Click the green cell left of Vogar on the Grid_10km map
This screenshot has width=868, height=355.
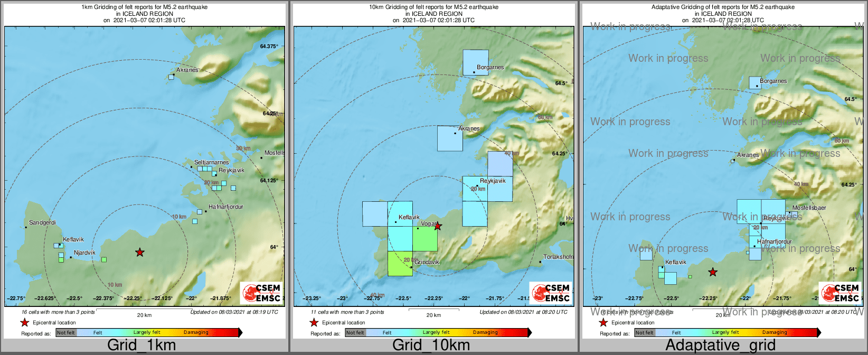point(425,239)
